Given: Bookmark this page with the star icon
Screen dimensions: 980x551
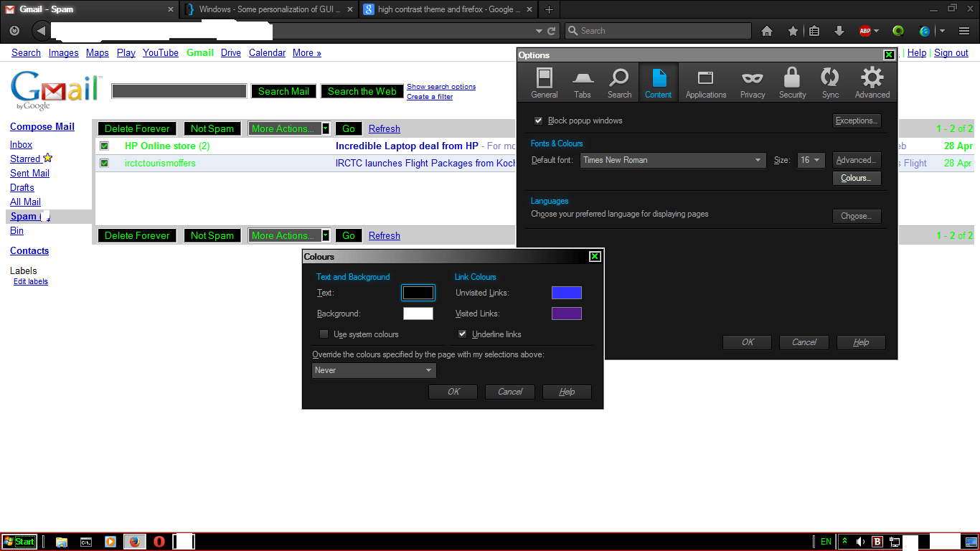Looking at the screenshot, I should (793, 31).
